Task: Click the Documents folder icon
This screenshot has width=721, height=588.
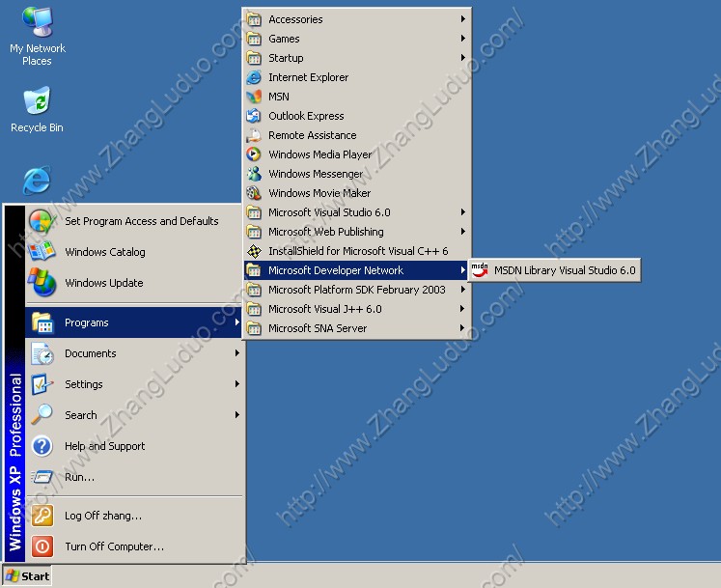Action: [x=42, y=353]
